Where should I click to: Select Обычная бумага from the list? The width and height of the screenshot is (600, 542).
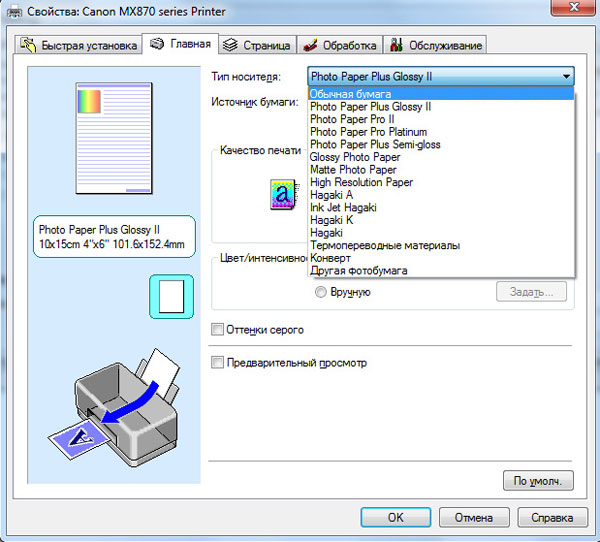[x=441, y=94]
